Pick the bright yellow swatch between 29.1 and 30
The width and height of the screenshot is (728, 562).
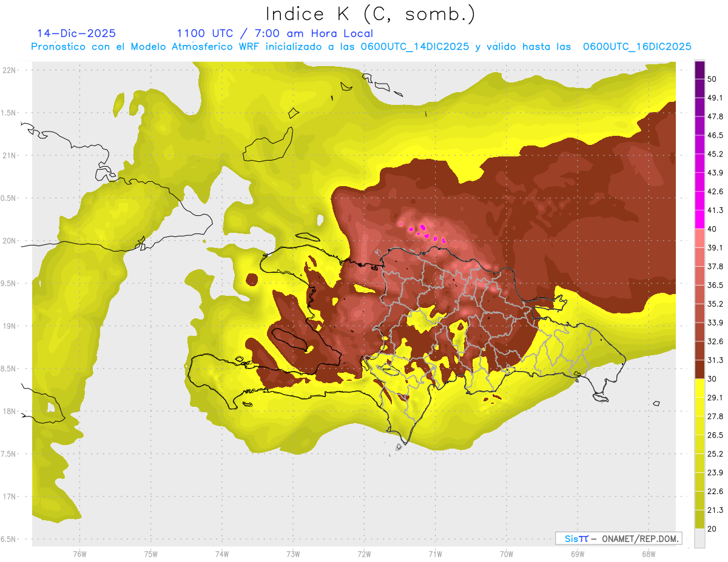[x=699, y=388]
